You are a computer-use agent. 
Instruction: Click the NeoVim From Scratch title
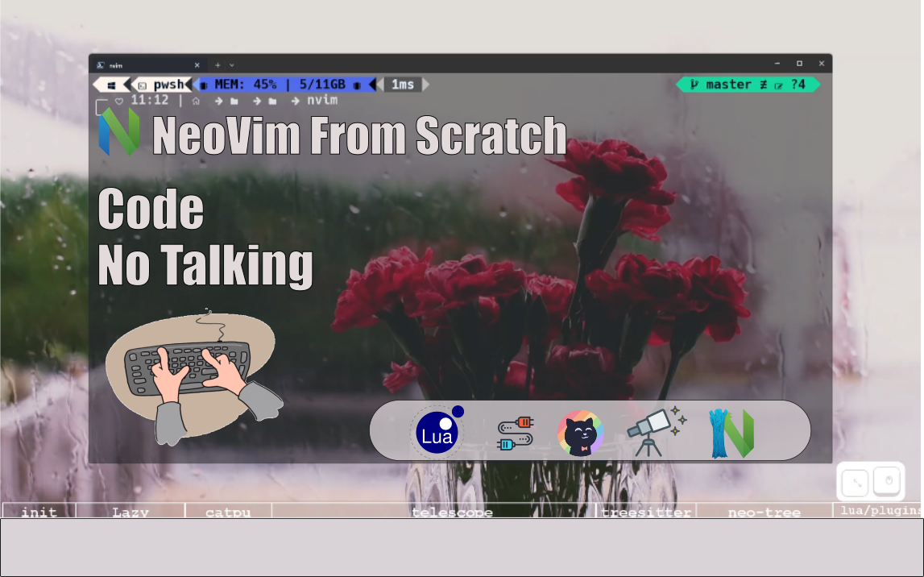359,135
